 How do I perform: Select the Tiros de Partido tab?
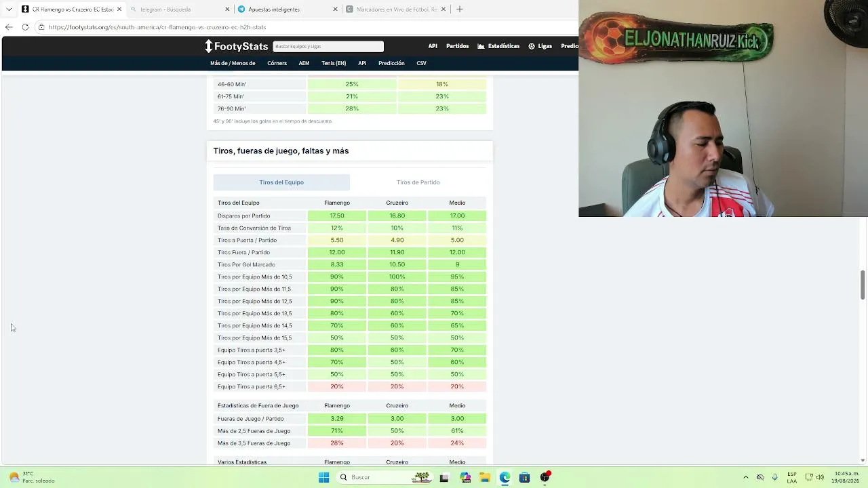click(x=418, y=182)
